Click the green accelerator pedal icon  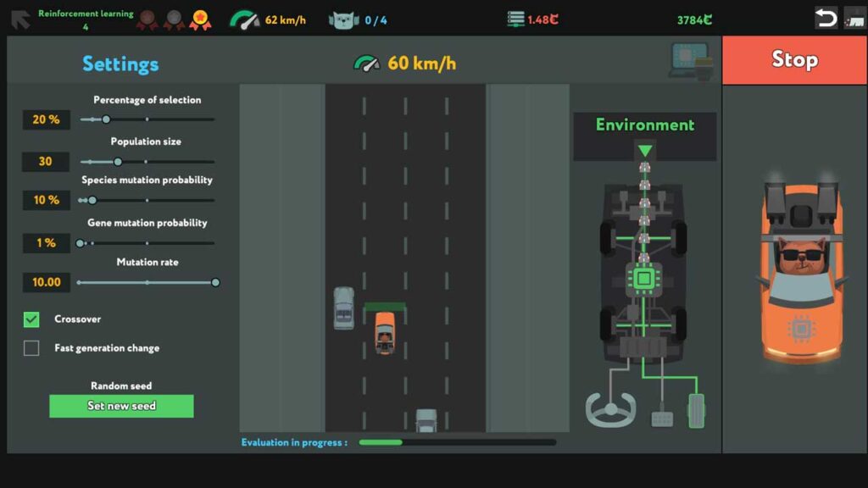[696, 411]
